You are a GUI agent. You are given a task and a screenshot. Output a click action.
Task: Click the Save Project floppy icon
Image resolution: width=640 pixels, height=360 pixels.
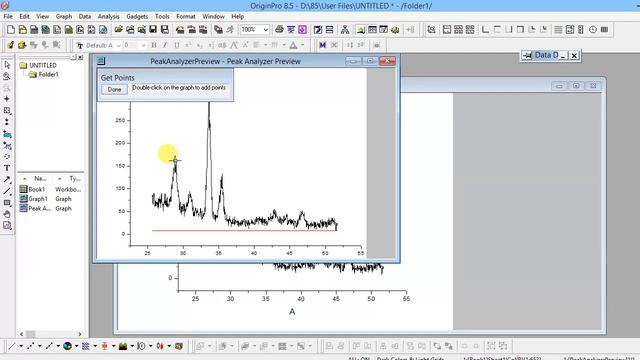[x=153, y=29]
